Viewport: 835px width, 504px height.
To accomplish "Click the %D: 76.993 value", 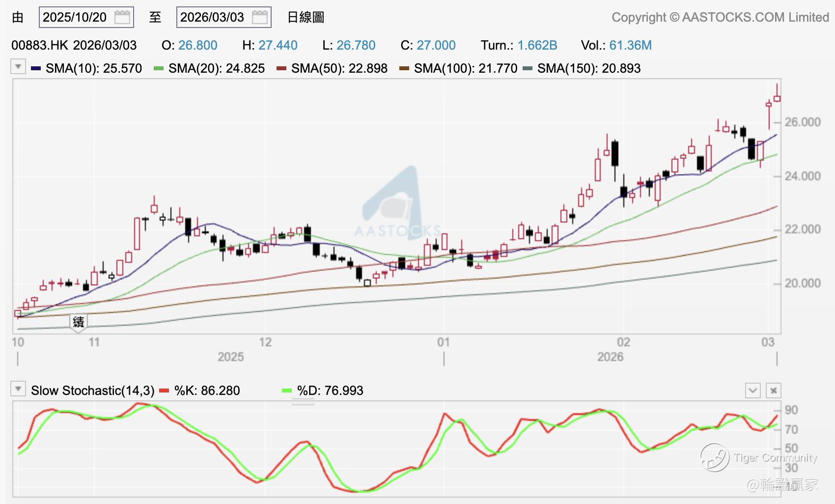I will [331, 391].
